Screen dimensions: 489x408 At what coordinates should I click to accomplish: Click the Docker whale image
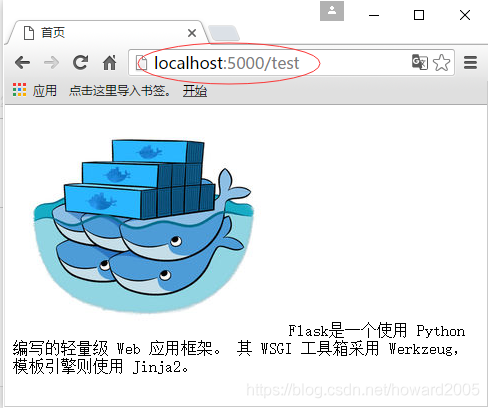click(x=142, y=226)
